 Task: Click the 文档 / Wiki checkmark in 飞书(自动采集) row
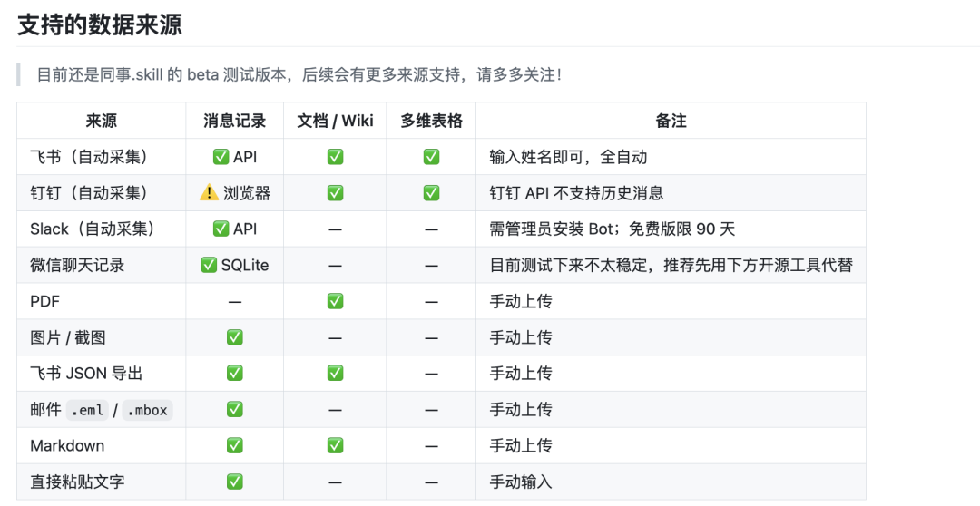point(335,157)
